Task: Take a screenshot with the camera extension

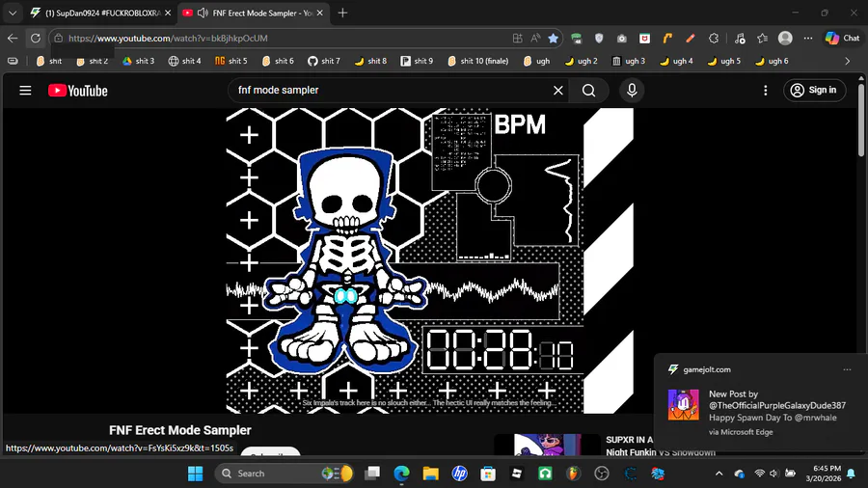Action: pyautogui.click(x=622, y=39)
